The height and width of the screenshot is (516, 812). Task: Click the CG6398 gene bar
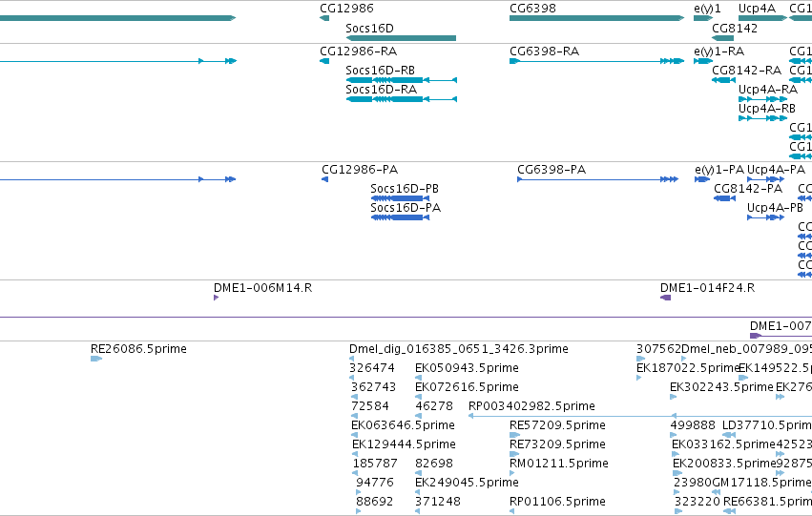pyautogui.click(x=596, y=18)
